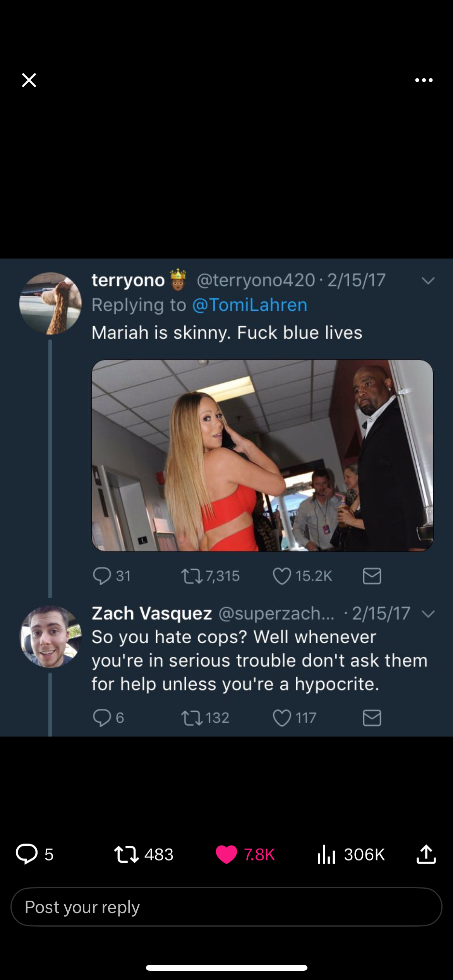Focus the Post your reply field
Image resolution: width=453 pixels, height=980 pixels.
click(x=226, y=907)
